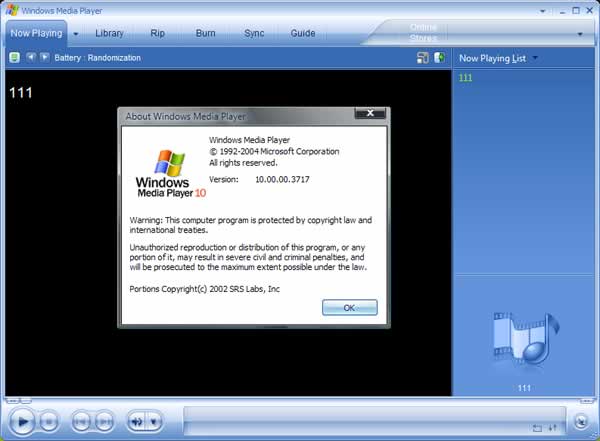Mute the sound with the speaker button
The width and height of the screenshot is (600, 441).
(137, 422)
